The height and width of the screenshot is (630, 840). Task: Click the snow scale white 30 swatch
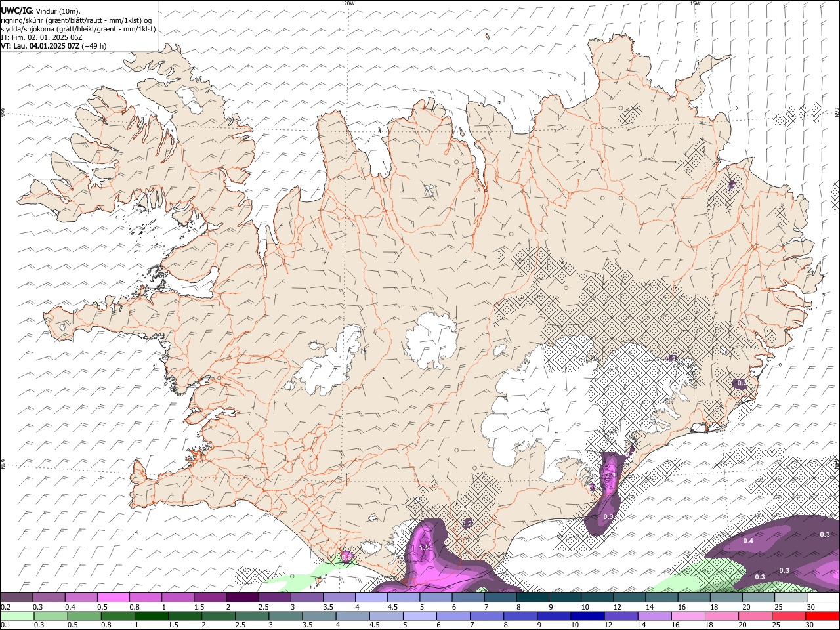(824, 597)
